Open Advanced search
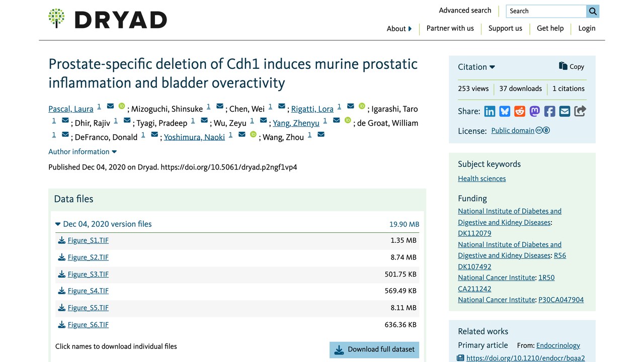Screen dimensions: 644x362 [465, 11]
